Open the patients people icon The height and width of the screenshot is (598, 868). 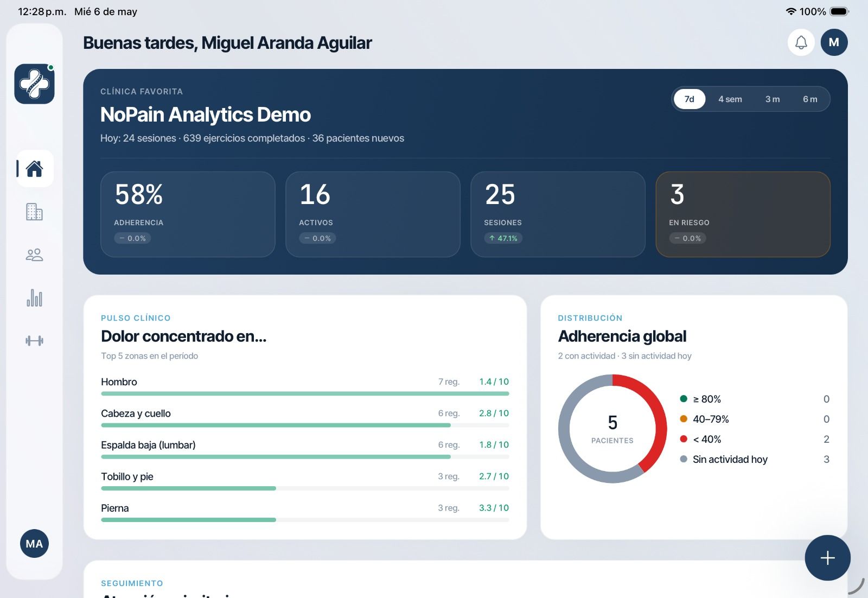click(34, 255)
